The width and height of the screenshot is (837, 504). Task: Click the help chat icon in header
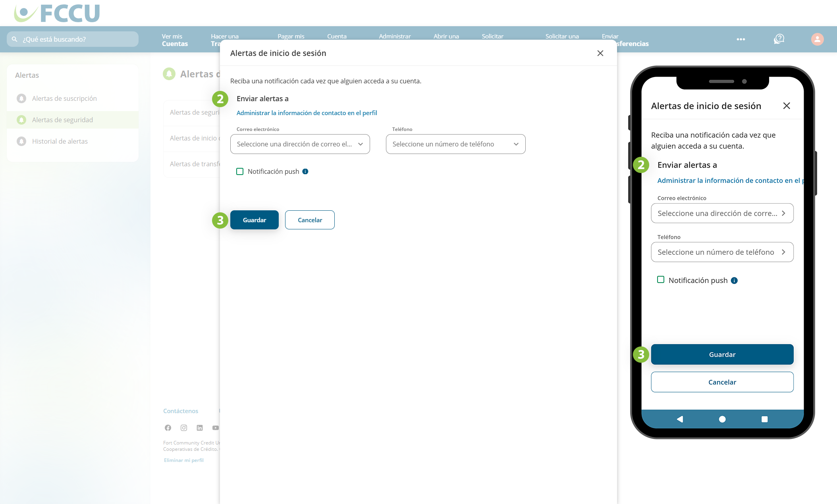[x=779, y=39]
